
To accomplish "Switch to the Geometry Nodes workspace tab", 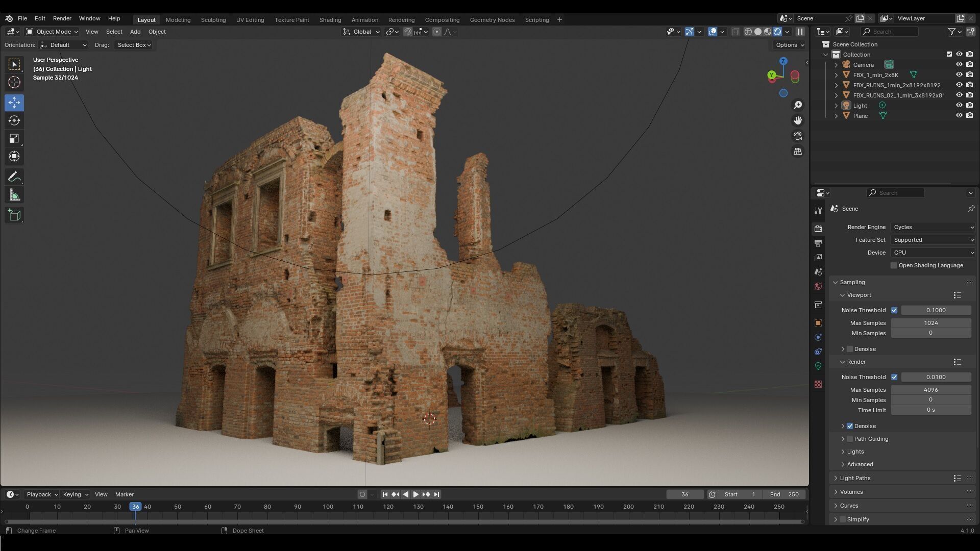I will [492, 20].
